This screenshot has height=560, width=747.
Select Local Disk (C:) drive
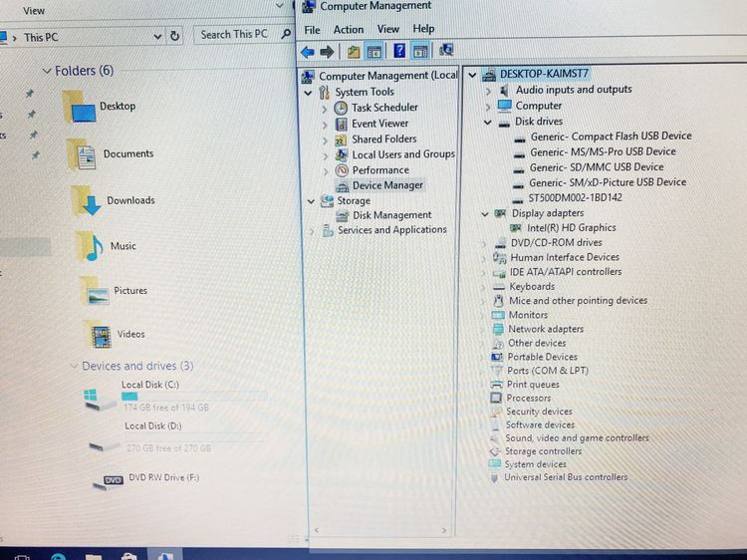pyautogui.click(x=174, y=396)
